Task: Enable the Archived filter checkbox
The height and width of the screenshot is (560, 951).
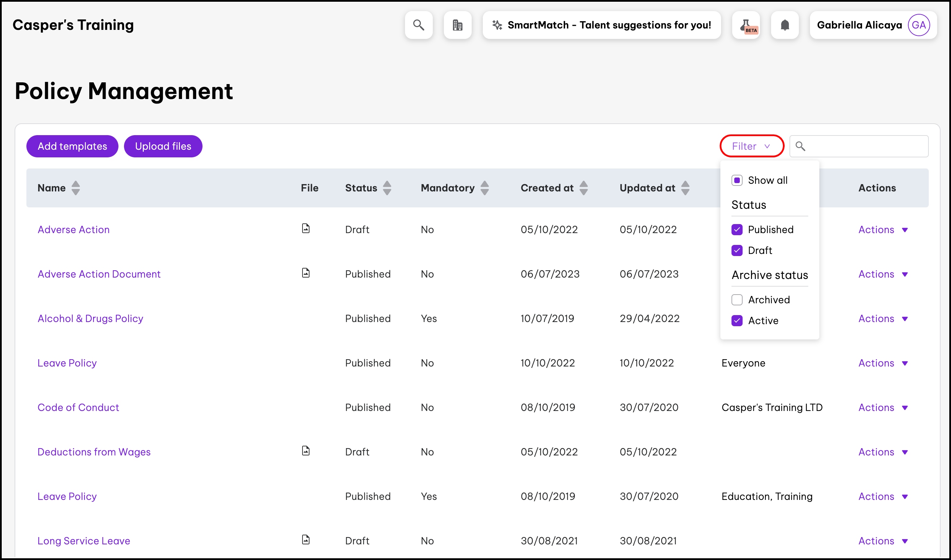Action: 737,299
